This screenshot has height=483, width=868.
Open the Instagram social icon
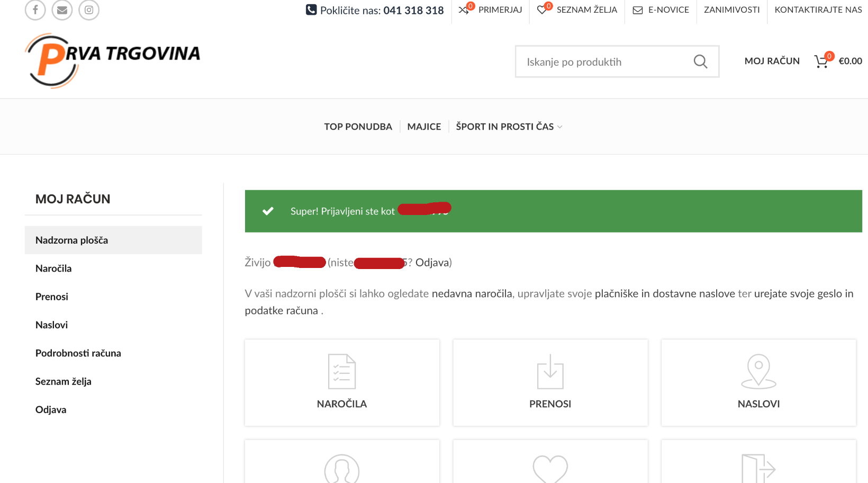coord(89,10)
